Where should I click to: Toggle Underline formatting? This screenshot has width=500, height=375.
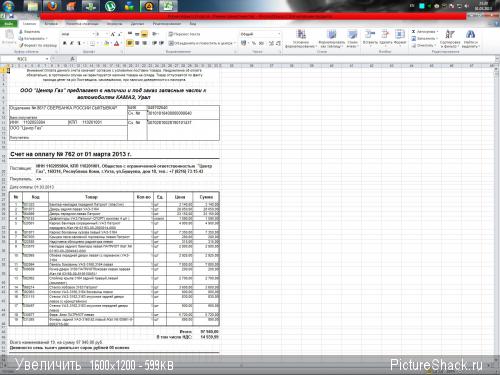tap(79, 43)
